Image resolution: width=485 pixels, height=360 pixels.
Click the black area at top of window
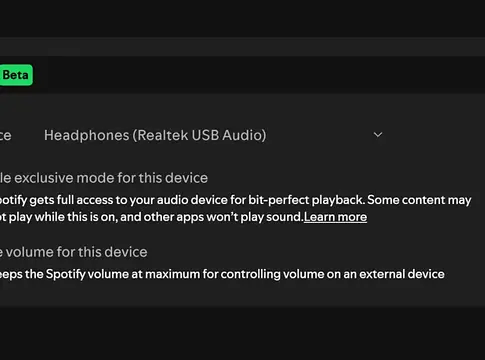point(242,18)
